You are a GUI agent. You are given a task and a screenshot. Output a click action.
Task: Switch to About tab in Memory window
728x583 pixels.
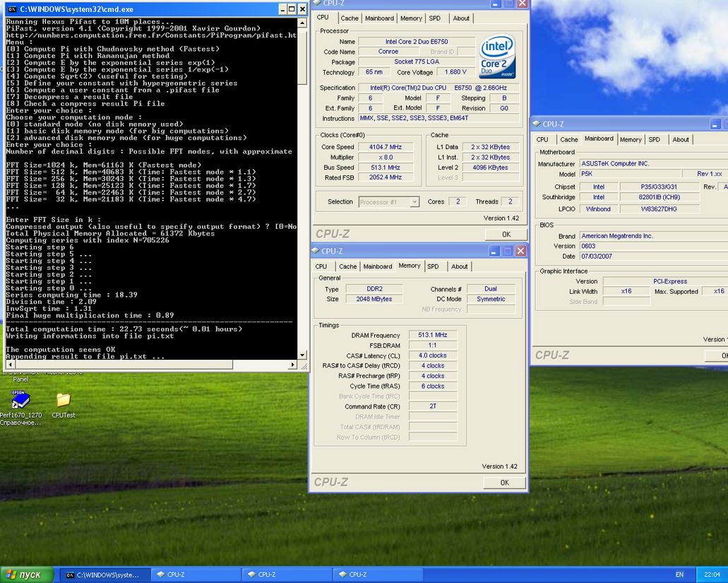(459, 266)
